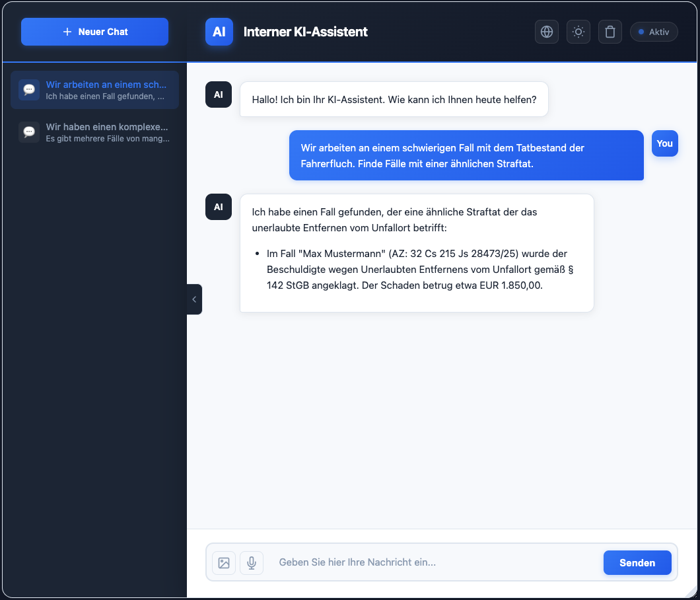
Task: Click chat bubble icon of Fahrerflucht conversation
Action: coord(29,90)
